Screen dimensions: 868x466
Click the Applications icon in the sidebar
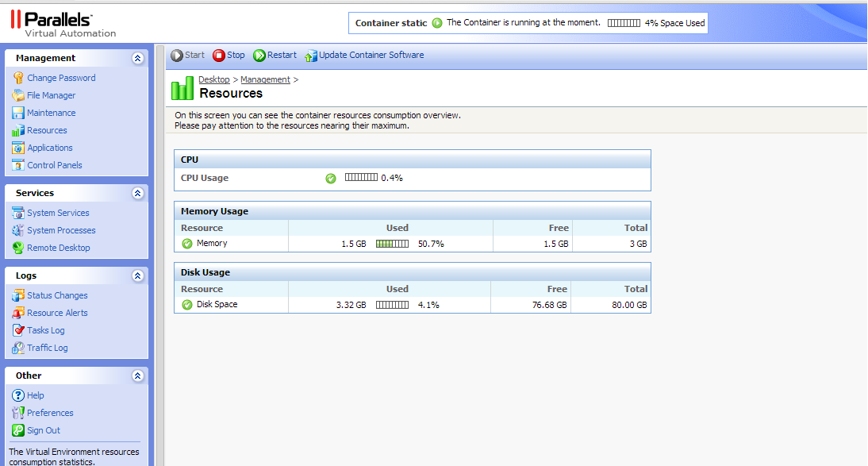coord(18,148)
